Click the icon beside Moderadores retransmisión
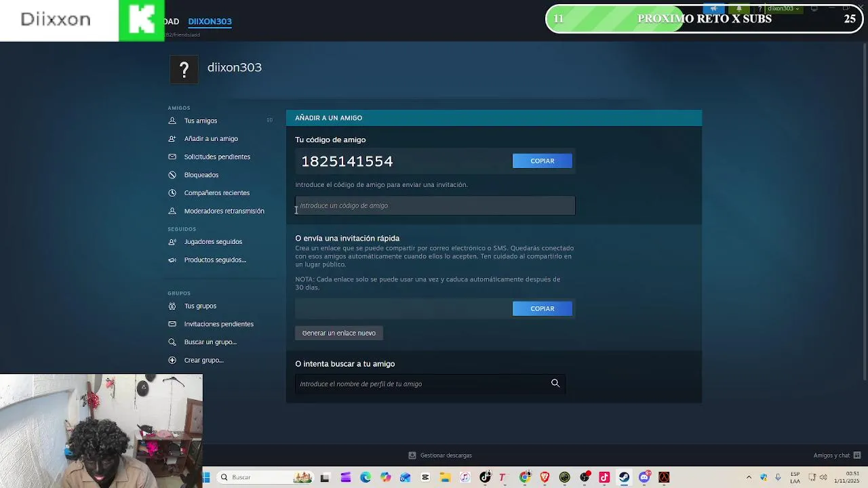The image size is (868, 488). tap(172, 211)
